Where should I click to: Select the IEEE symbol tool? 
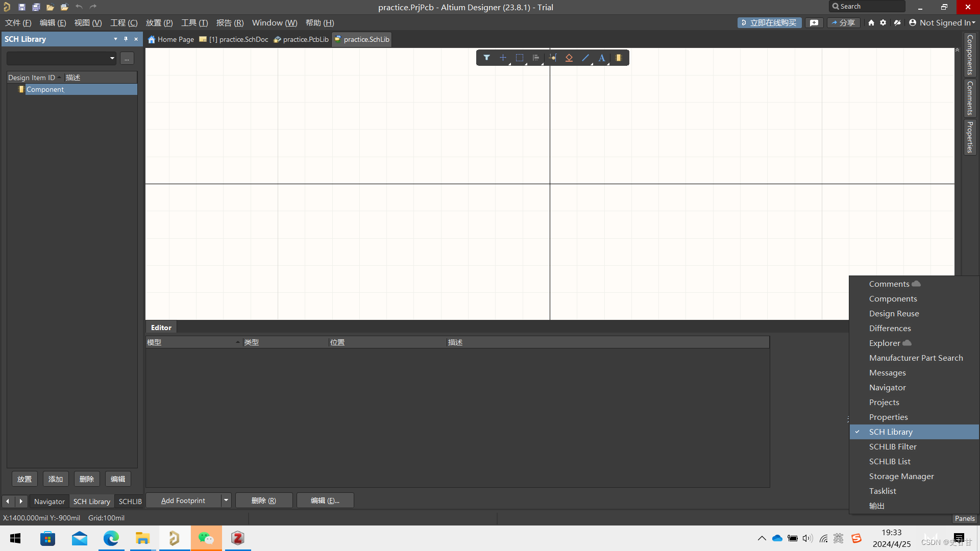tap(569, 58)
